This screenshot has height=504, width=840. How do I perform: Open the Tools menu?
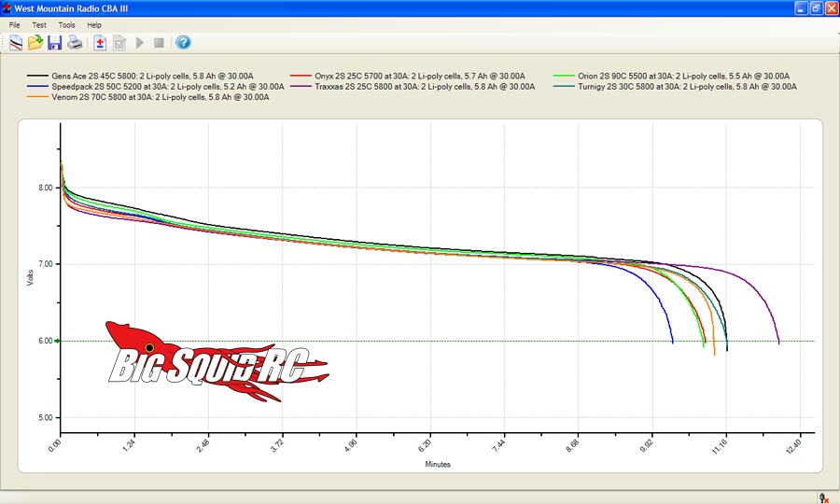coord(66,24)
